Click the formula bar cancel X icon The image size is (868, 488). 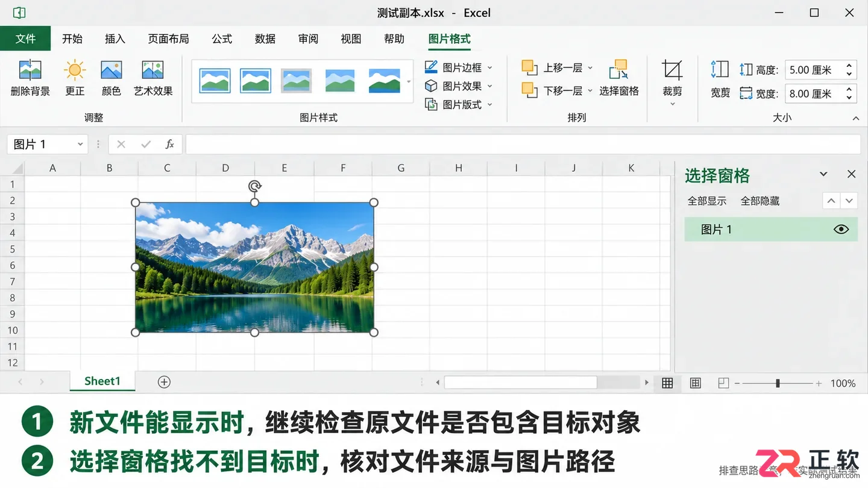(121, 145)
